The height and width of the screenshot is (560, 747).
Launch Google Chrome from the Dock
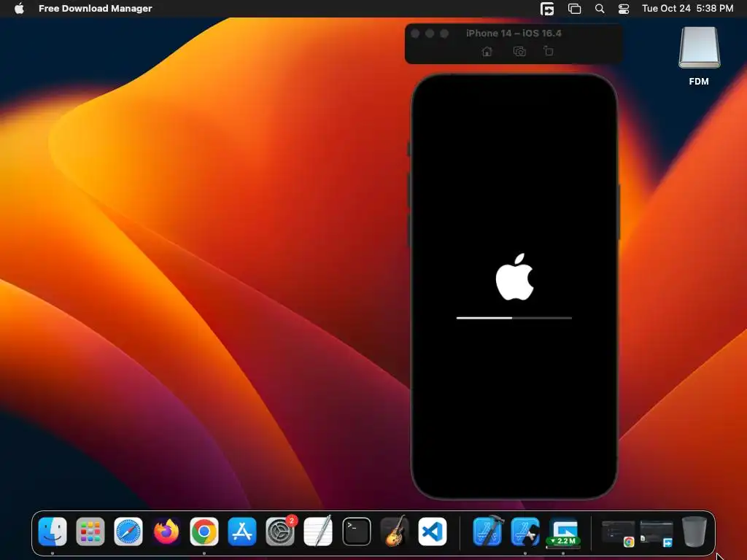pyautogui.click(x=204, y=532)
